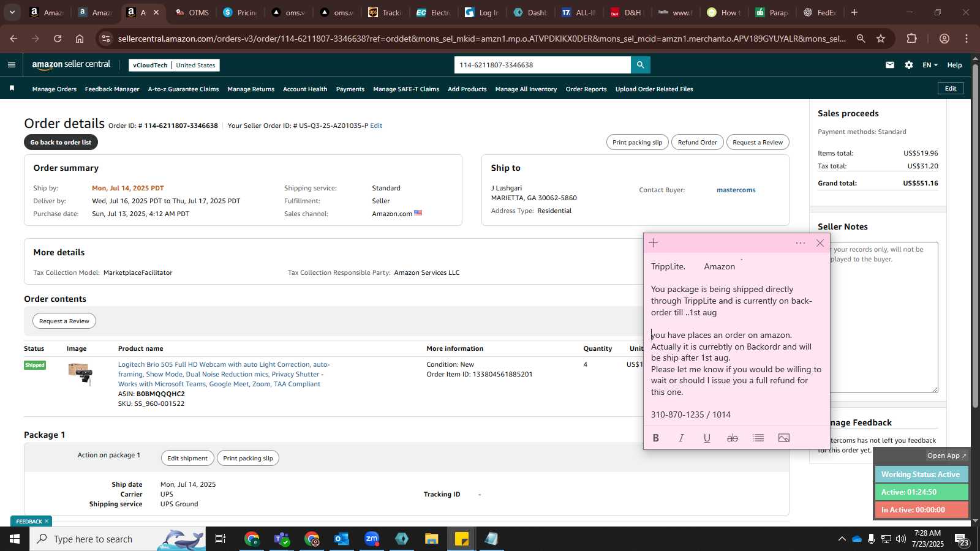Viewport: 980px width, 551px height.
Task: Open Feedback Manager menu item
Action: tap(112, 89)
